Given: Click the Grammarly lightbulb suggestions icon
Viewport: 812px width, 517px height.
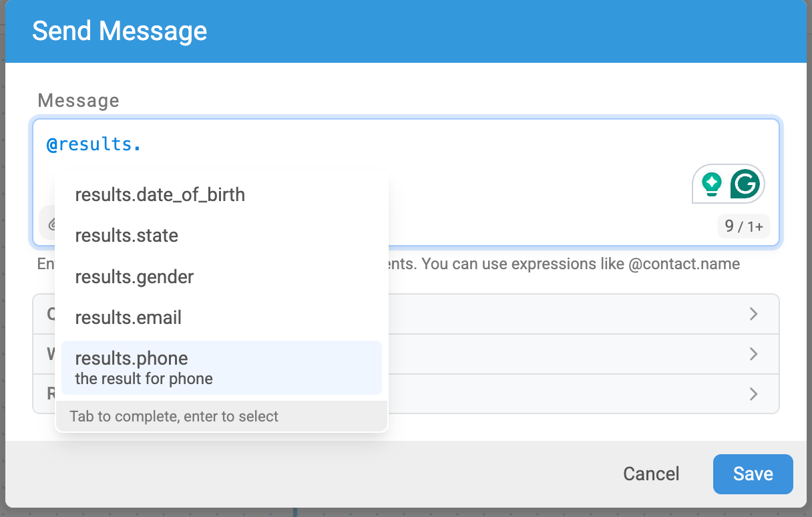Looking at the screenshot, I should pyautogui.click(x=712, y=184).
